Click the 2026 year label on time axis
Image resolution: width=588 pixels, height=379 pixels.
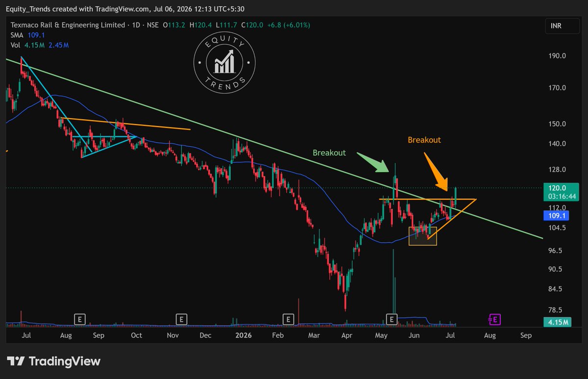tap(244, 336)
